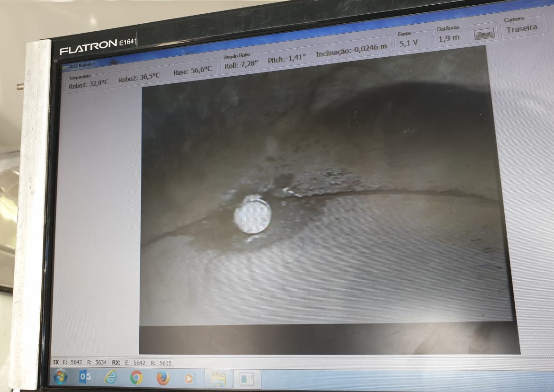Screen dimensions: 554x392
Task: Click the RX E: 5642 status entry
Action: [x=135, y=363]
